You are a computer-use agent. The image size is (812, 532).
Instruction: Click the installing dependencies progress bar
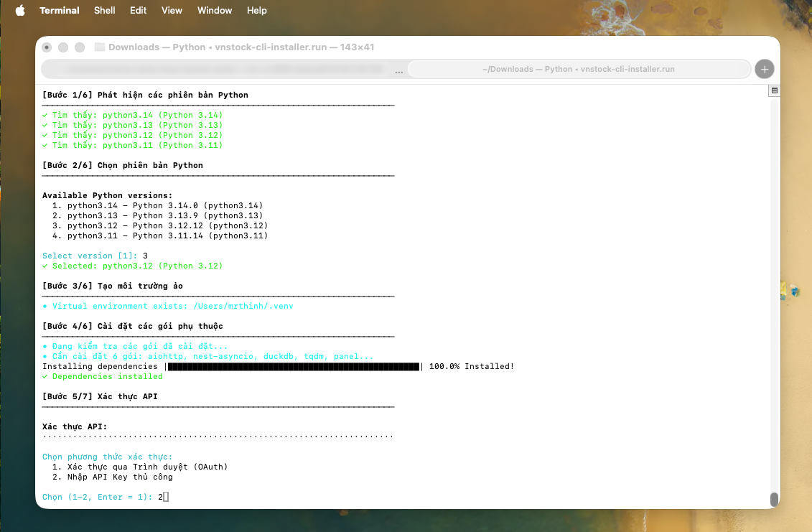294,367
